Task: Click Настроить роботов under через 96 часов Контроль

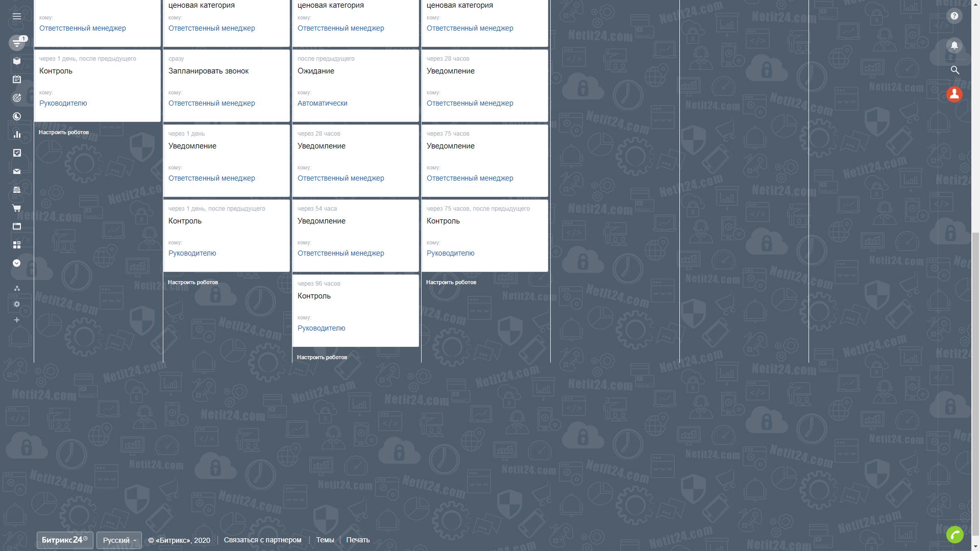Action: point(322,357)
